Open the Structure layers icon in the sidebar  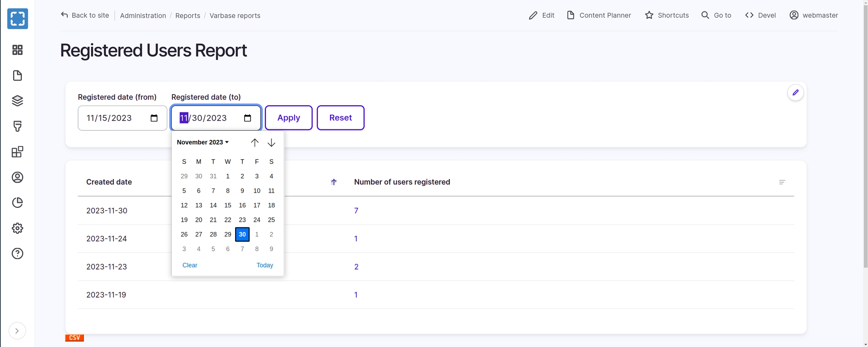[17, 101]
